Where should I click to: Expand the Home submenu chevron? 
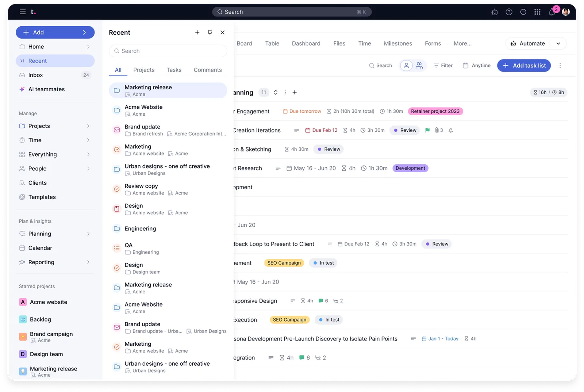pos(88,47)
